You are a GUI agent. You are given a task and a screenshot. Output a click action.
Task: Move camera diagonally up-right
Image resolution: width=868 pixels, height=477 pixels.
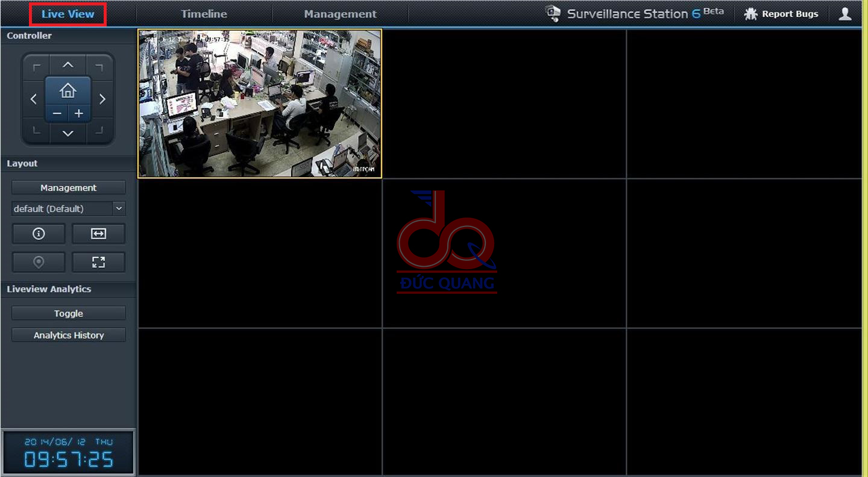(99, 66)
